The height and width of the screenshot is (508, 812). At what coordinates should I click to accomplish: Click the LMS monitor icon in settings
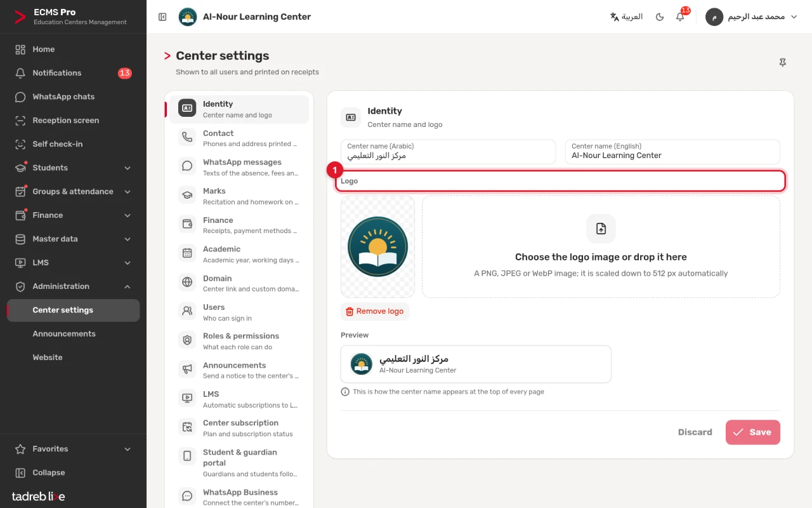coord(187,398)
